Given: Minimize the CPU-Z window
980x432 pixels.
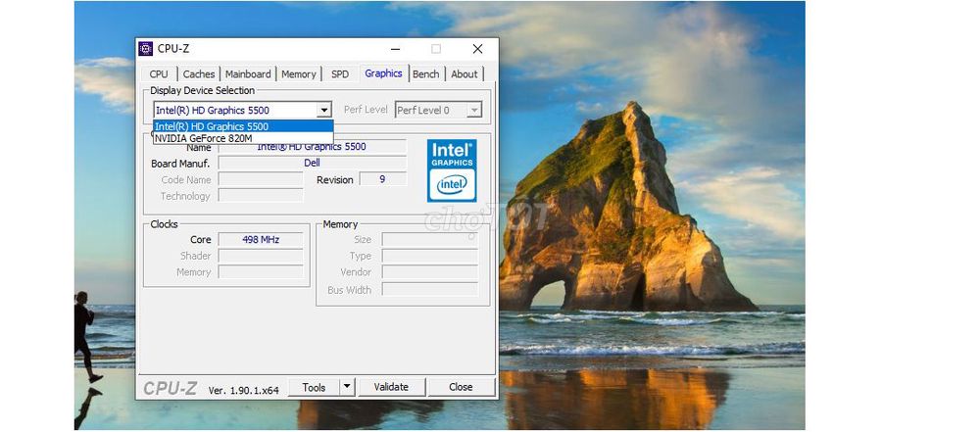Looking at the screenshot, I should pyautogui.click(x=396, y=49).
